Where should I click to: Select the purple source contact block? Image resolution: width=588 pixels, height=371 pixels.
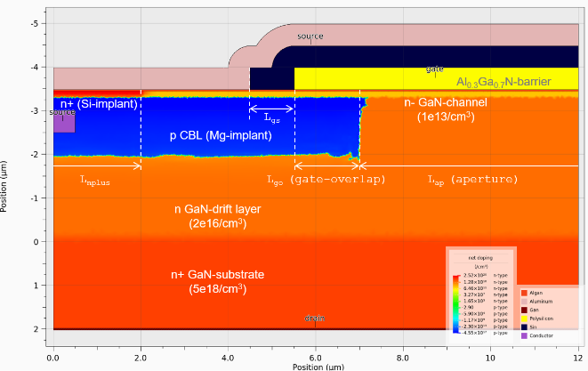point(63,120)
